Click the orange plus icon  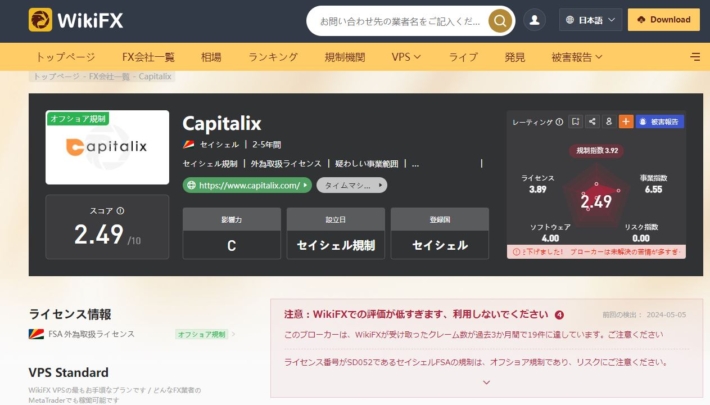pyautogui.click(x=626, y=121)
